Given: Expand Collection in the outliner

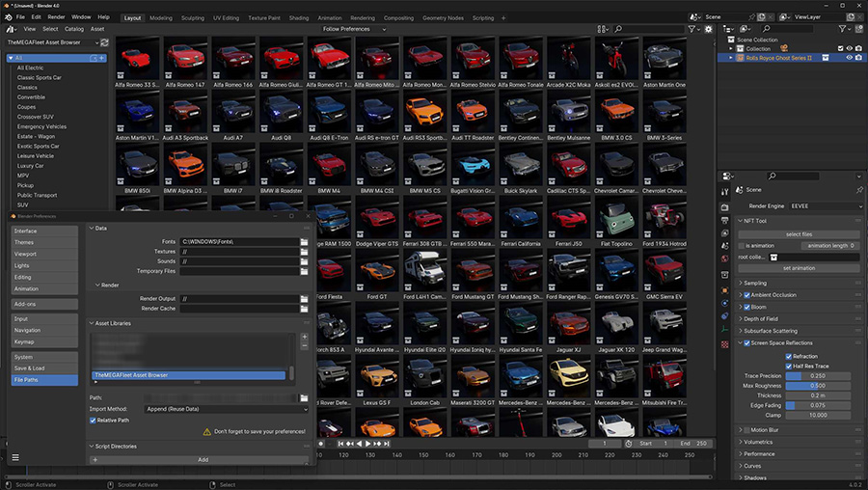Looking at the screenshot, I should 731,49.
